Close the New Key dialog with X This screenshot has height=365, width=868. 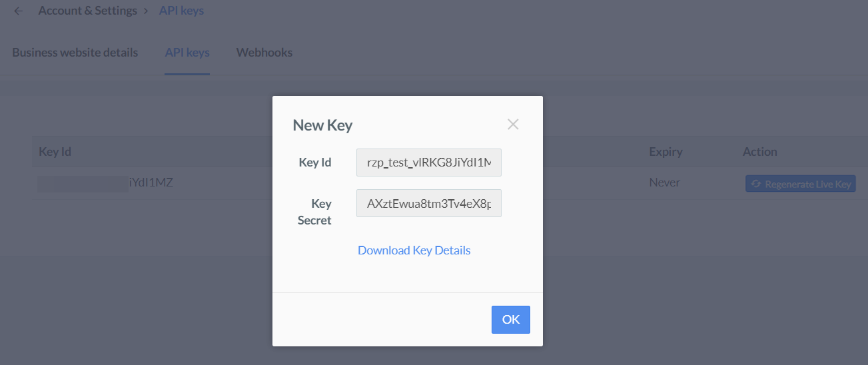tap(512, 124)
